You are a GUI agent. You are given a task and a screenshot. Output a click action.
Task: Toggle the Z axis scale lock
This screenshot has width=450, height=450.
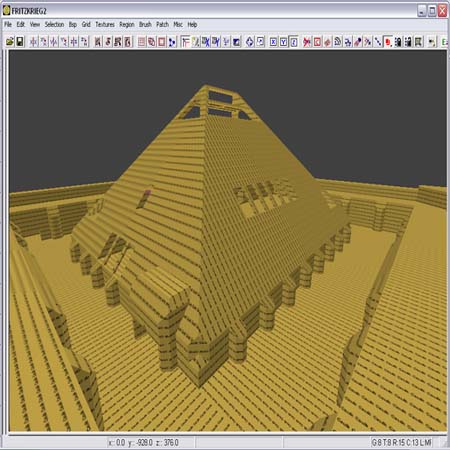click(294, 42)
